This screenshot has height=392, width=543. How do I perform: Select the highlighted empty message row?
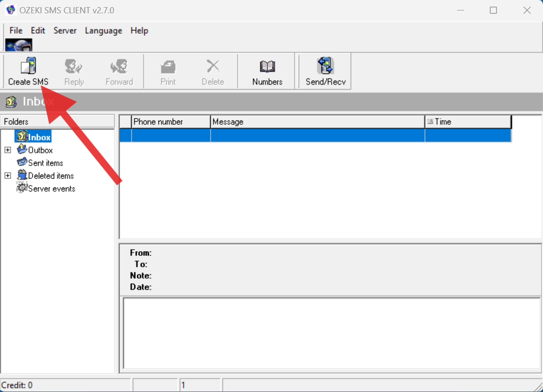(313, 135)
